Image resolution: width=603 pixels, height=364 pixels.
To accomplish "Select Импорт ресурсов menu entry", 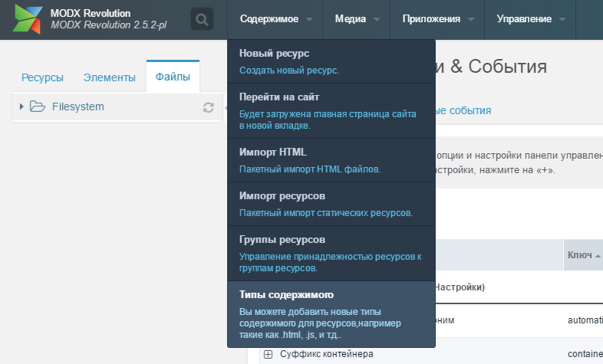I will (x=331, y=204).
